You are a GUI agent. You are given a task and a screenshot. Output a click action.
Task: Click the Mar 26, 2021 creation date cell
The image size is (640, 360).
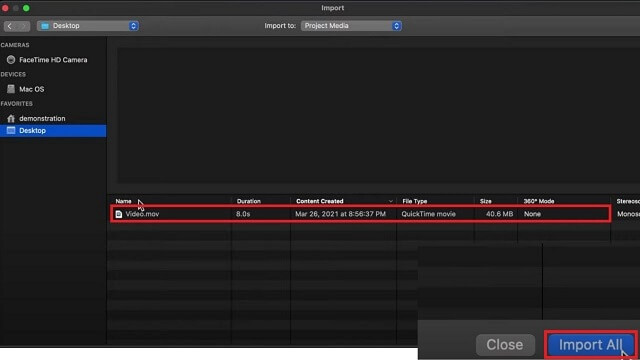click(340, 214)
